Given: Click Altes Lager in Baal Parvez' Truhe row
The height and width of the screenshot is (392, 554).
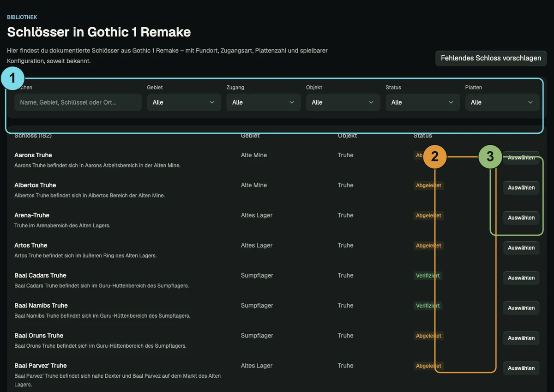Looking at the screenshot, I should (x=257, y=365).
